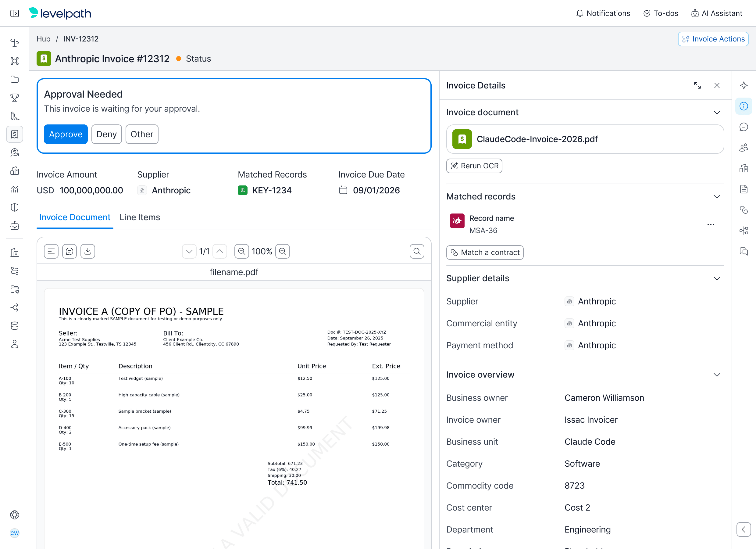This screenshot has width=756, height=549.
Task: Open the To-dos checklist
Action: click(661, 13)
